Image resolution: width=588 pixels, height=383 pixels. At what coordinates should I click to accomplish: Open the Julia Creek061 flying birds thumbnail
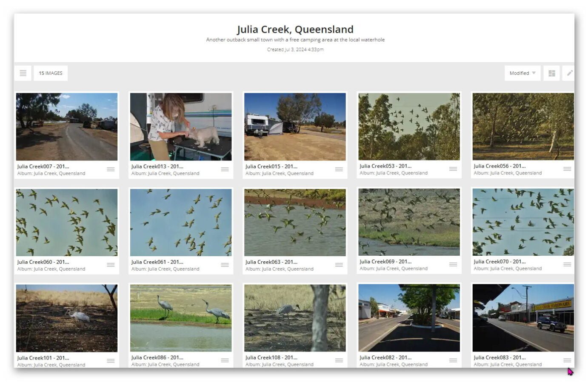pos(181,222)
